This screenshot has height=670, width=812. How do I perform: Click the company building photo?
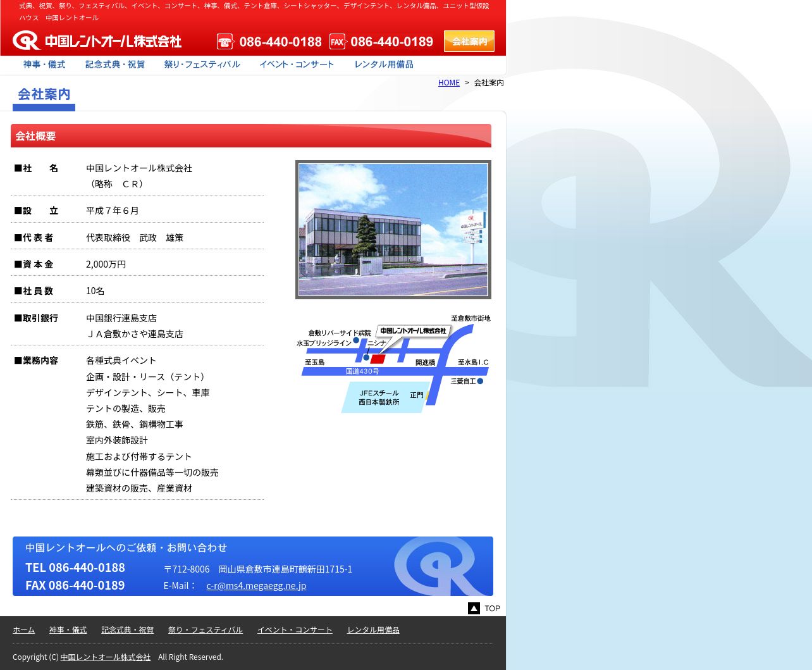393,230
